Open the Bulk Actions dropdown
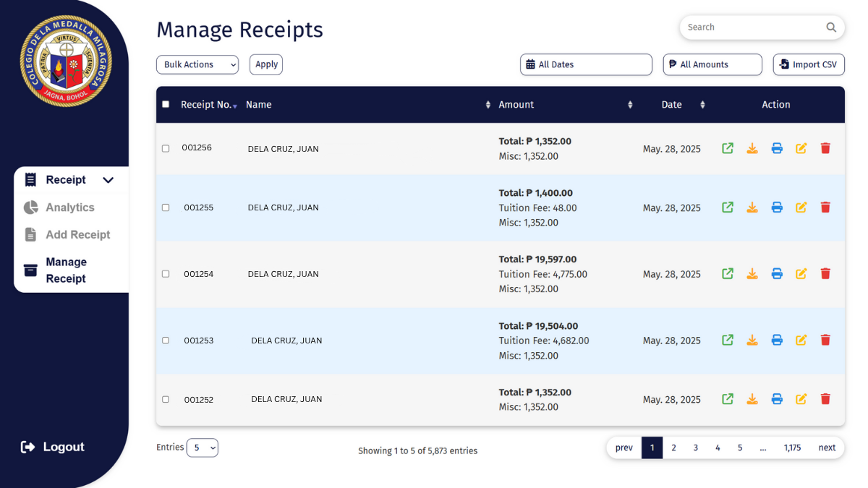The image size is (868, 488). click(x=197, y=64)
